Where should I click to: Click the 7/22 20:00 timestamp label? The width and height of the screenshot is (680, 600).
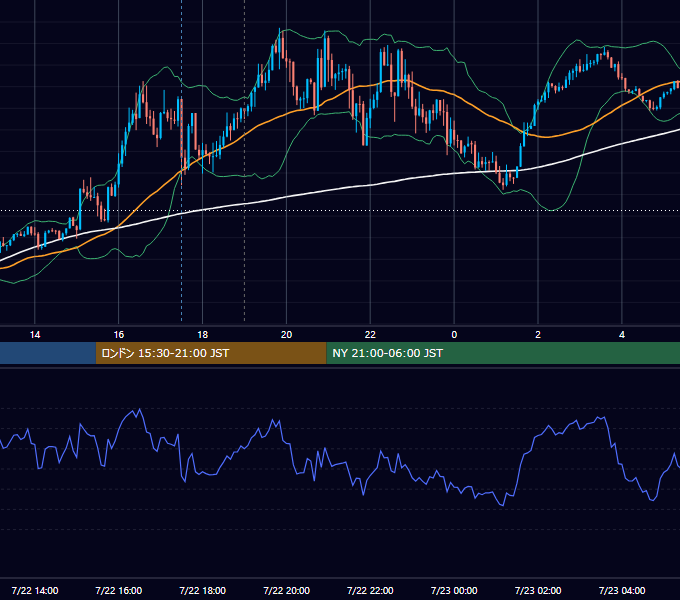tap(286, 590)
